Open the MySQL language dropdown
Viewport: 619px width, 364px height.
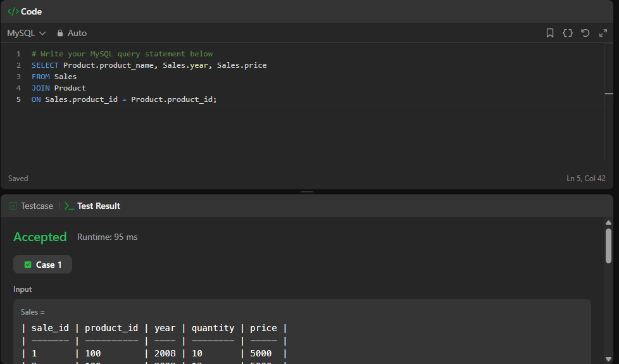click(26, 33)
